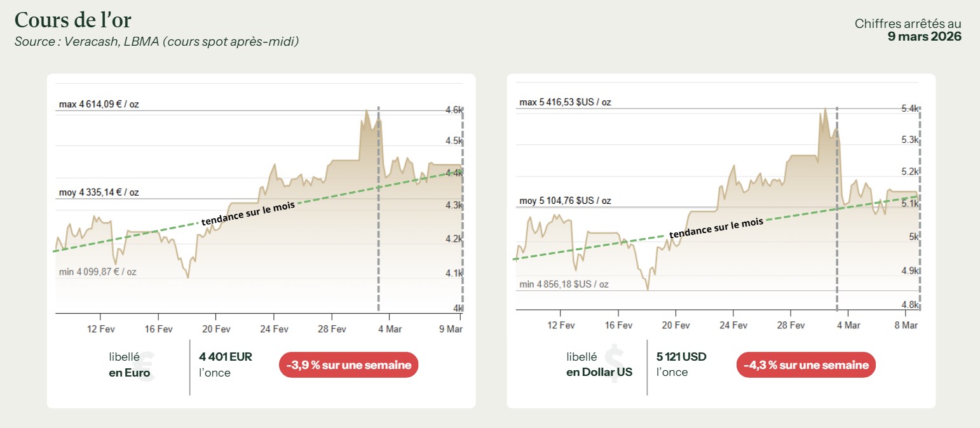Click the 5.4k tick on Dollar chart
Viewport: 980px width, 428px height.
(909, 109)
